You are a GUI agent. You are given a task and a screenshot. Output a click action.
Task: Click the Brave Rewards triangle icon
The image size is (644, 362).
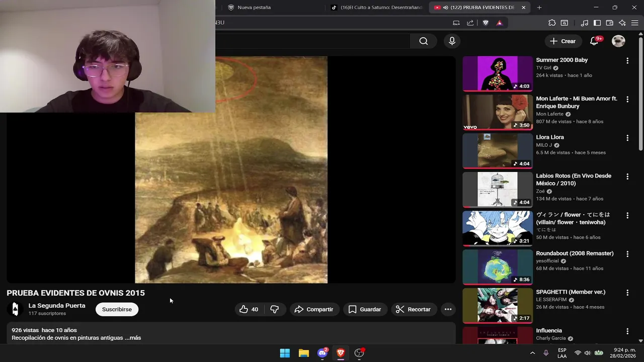tap(499, 23)
